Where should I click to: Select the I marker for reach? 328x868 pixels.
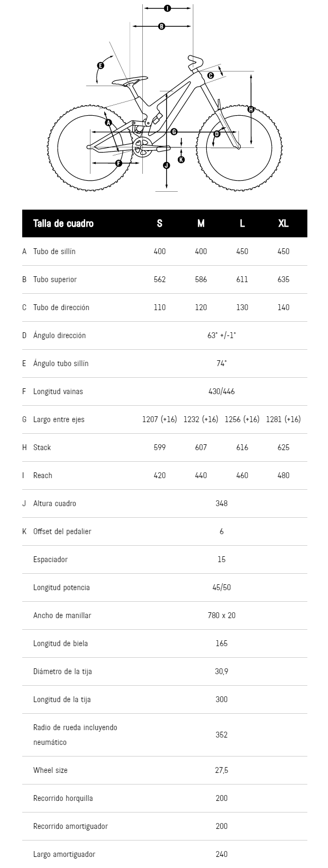tap(167, 8)
